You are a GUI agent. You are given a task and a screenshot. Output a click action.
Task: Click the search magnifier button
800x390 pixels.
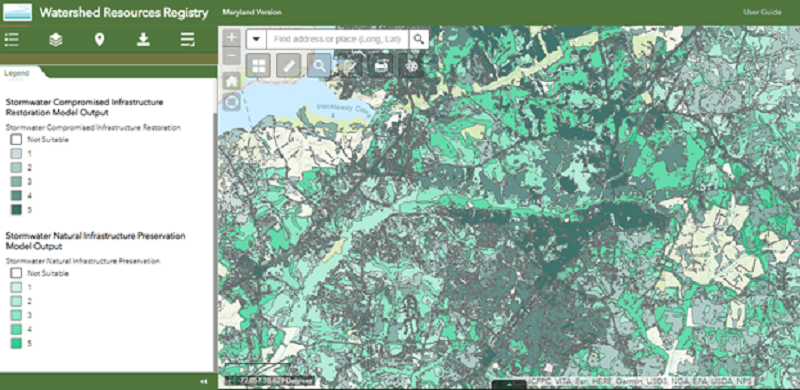pyautogui.click(x=419, y=39)
